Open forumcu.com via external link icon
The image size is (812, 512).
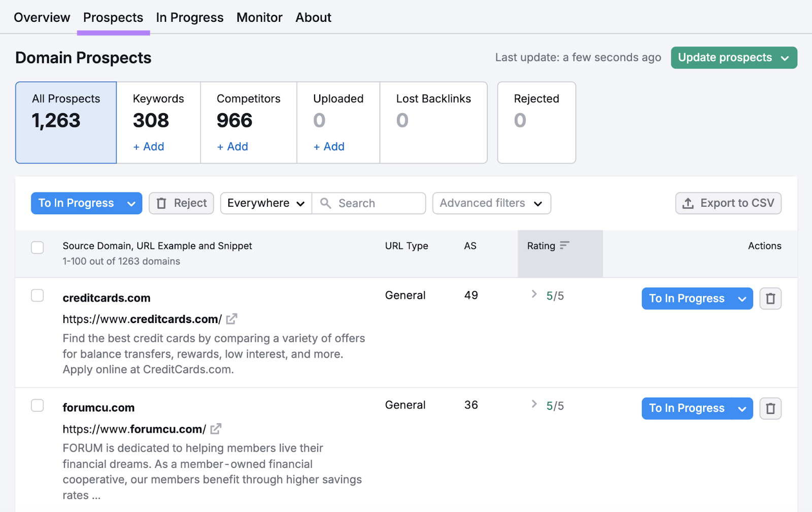coord(215,429)
